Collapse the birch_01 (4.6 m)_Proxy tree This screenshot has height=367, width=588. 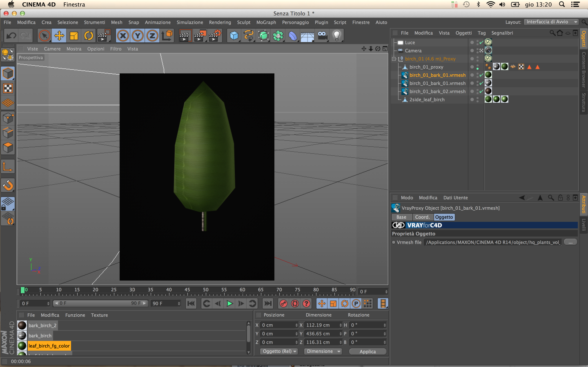[394, 59]
